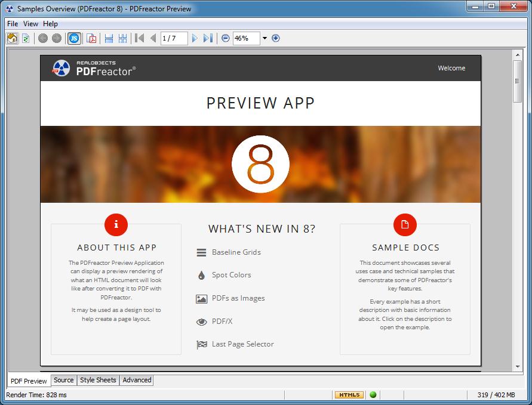This screenshot has width=532, height=405.
Task: Click the SAMPLE DOCS heading
Action: click(405, 248)
